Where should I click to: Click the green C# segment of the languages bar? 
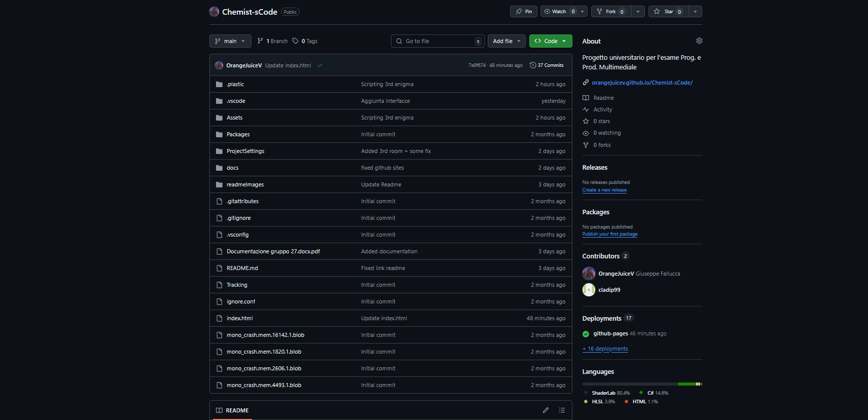[x=686, y=384]
